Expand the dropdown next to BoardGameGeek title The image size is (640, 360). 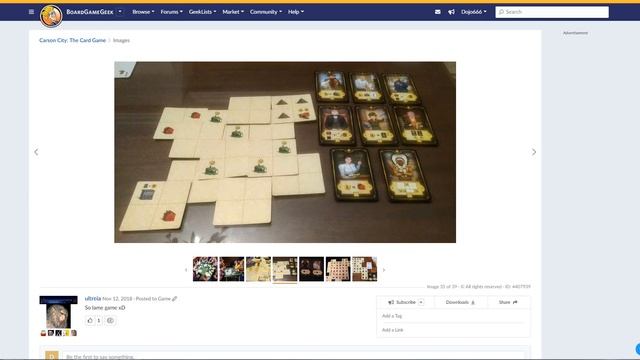click(x=120, y=12)
